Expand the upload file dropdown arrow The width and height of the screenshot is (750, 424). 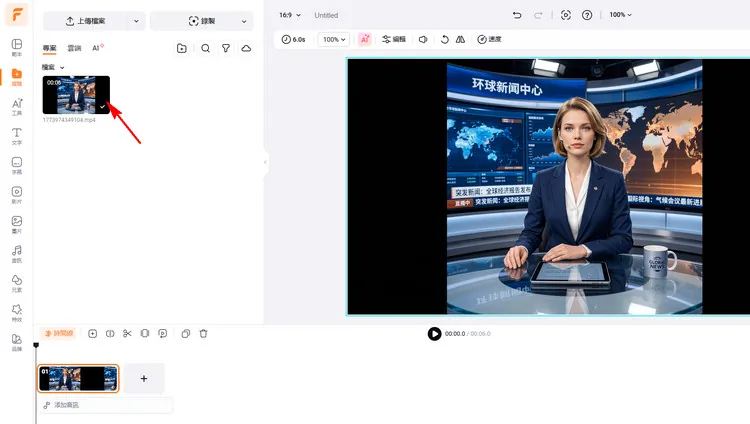click(135, 21)
